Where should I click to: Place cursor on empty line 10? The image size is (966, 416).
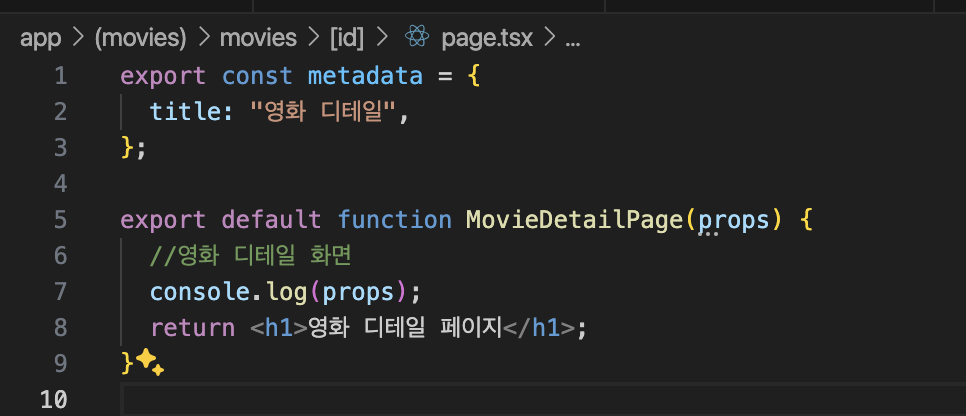543,400
